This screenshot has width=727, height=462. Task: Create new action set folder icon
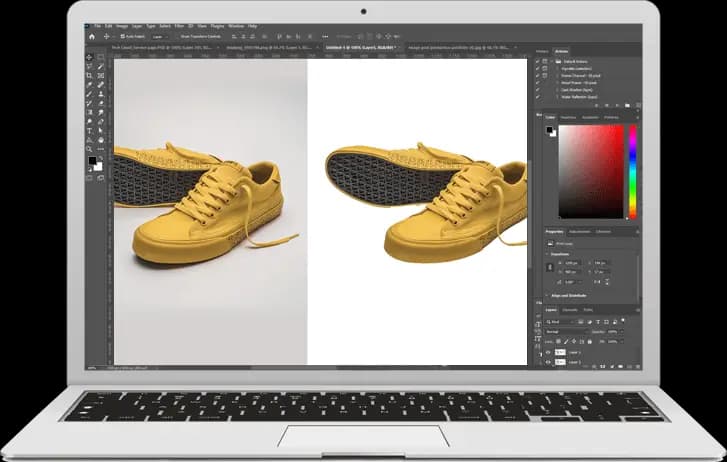[x=627, y=106]
